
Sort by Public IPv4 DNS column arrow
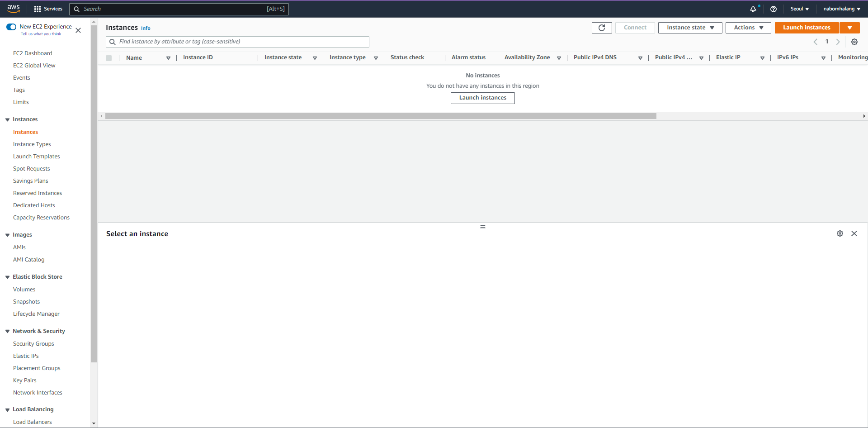640,58
